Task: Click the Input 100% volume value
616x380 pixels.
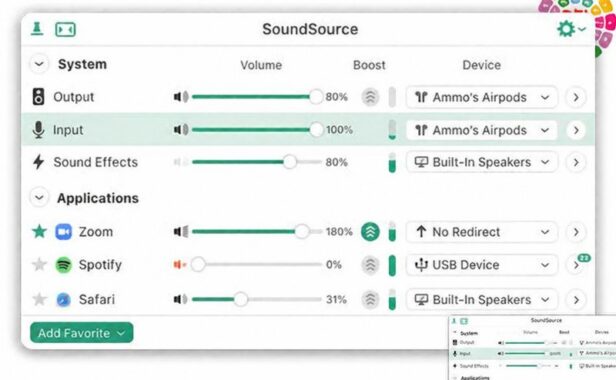Action: click(x=339, y=130)
